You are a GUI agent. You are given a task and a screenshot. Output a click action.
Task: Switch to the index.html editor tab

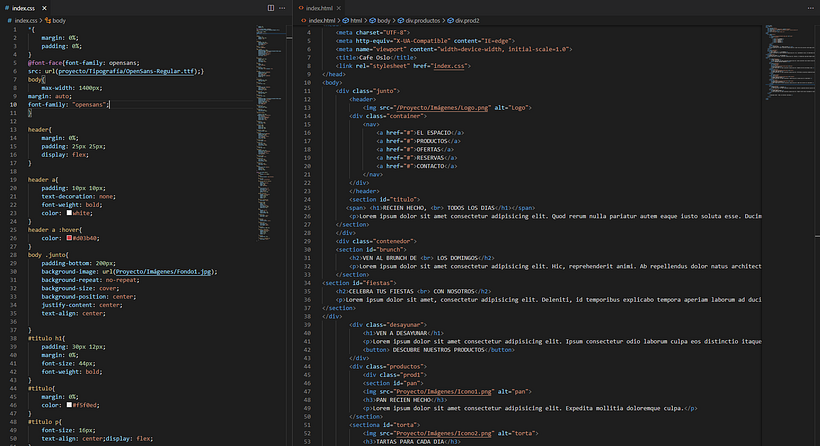(x=320, y=8)
